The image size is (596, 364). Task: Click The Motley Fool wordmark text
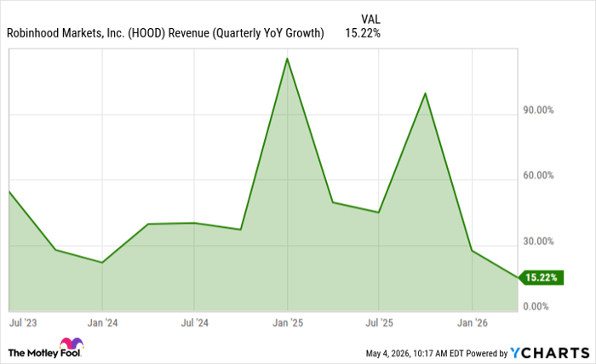[x=44, y=354]
